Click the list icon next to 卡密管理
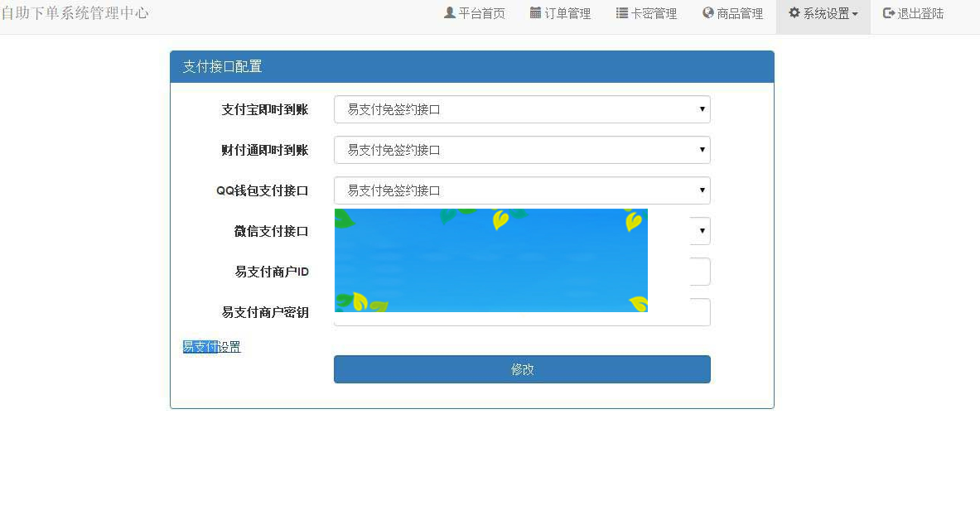Image resolution: width=980 pixels, height=520 pixels. [620, 12]
